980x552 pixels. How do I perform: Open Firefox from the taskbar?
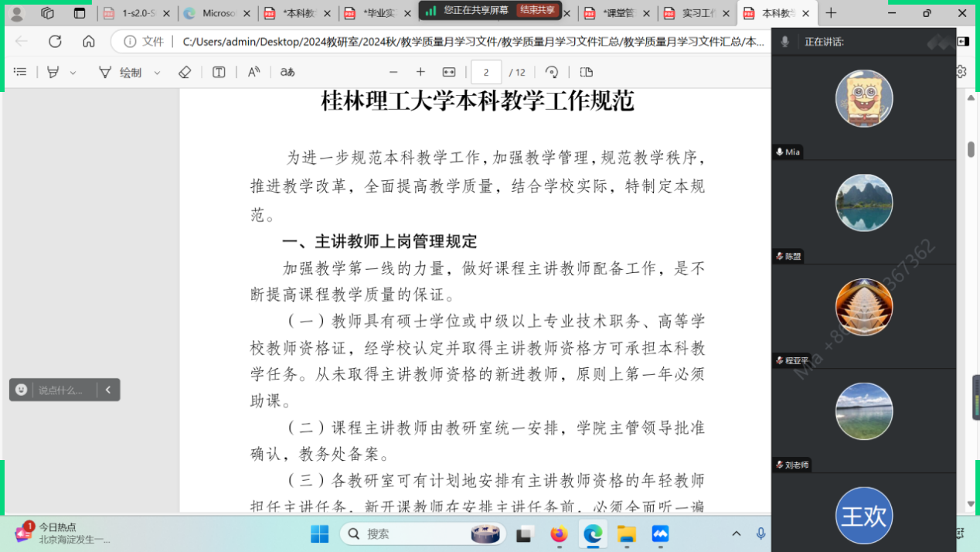[559, 533]
